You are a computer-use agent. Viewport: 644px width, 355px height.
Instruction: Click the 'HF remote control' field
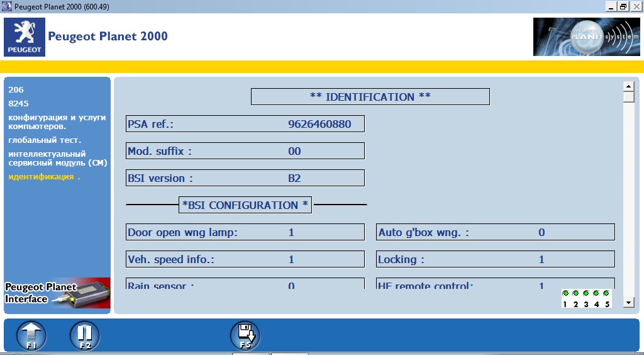[x=496, y=283]
